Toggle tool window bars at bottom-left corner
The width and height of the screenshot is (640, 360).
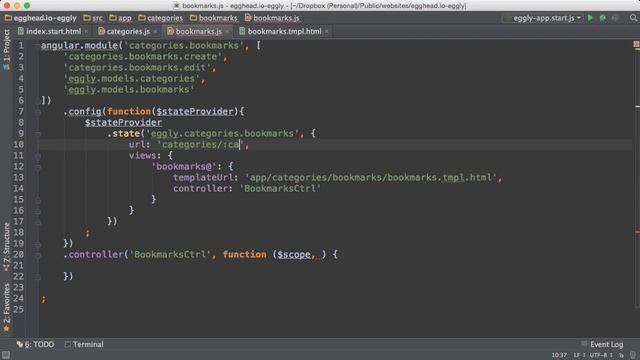[6, 355]
